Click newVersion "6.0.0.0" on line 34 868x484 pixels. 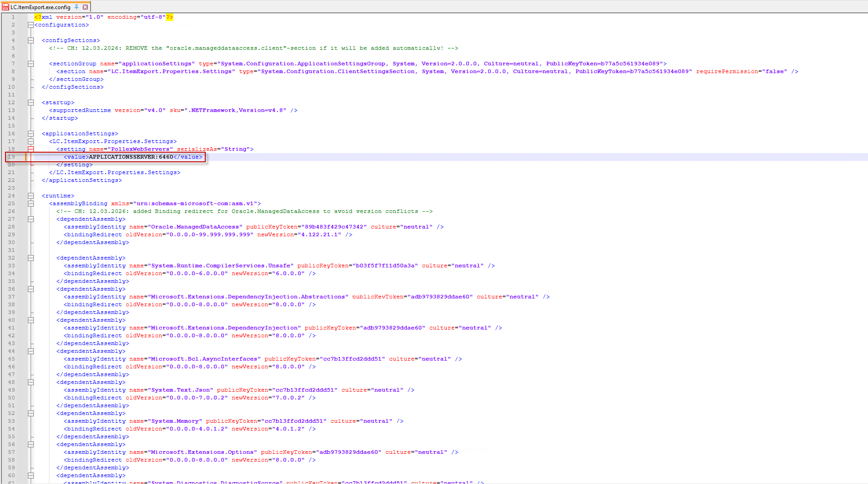[x=288, y=273]
